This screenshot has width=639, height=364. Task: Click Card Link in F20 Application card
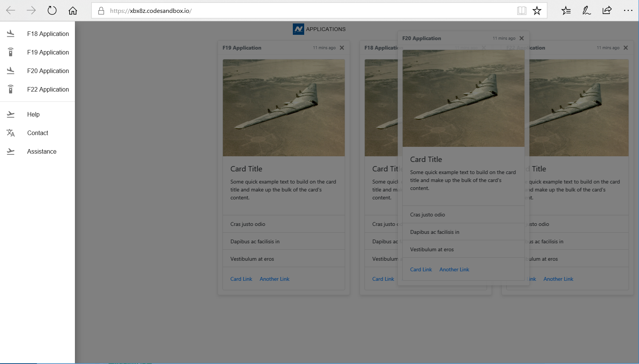421,269
